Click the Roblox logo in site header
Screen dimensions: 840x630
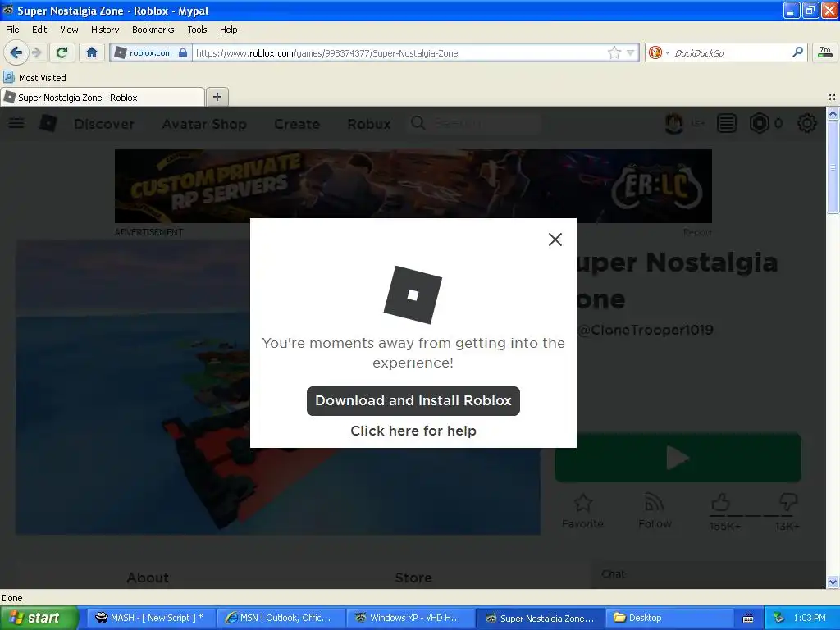point(48,123)
